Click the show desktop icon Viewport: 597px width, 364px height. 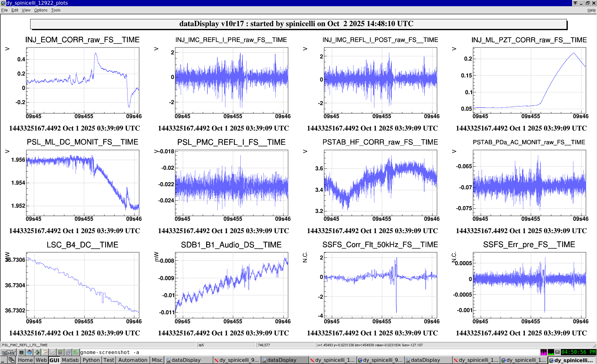(3, 360)
